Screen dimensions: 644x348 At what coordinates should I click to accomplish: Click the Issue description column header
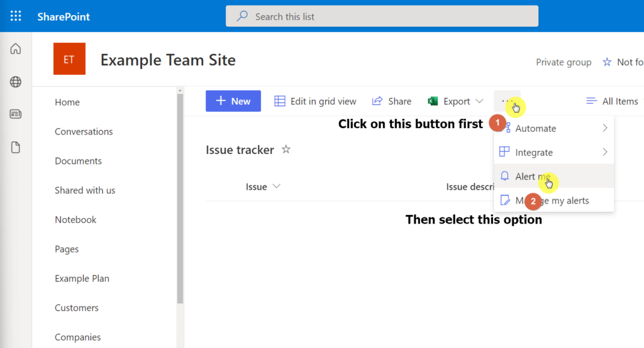point(470,187)
